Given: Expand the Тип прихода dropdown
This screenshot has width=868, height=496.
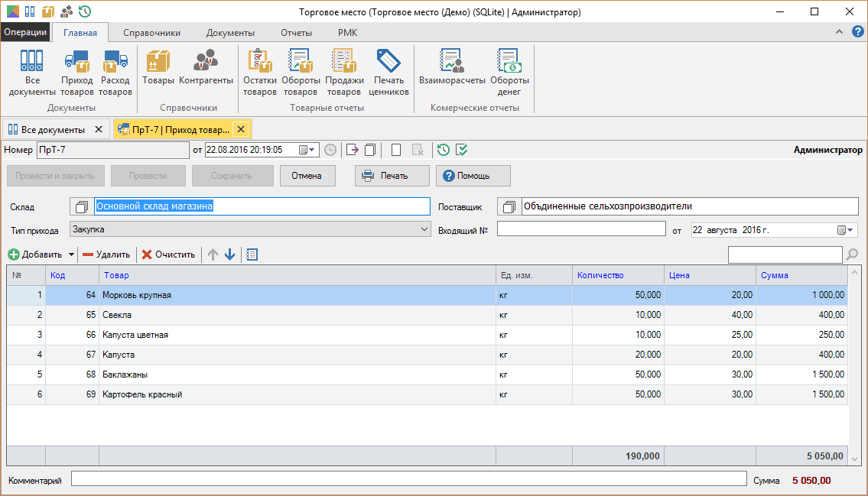Looking at the screenshot, I should click(x=425, y=229).
